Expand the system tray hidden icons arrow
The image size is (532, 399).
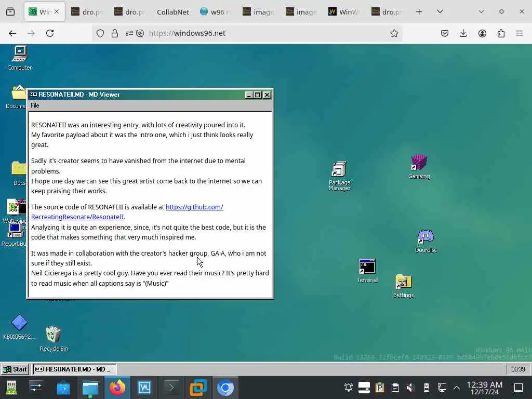click(x=457, y=388)
